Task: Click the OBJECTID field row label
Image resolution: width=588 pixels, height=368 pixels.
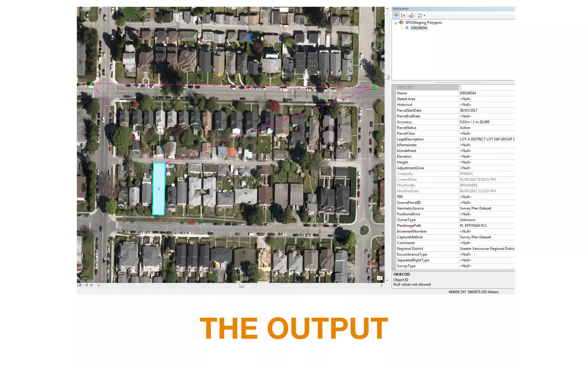Action: 405,87
